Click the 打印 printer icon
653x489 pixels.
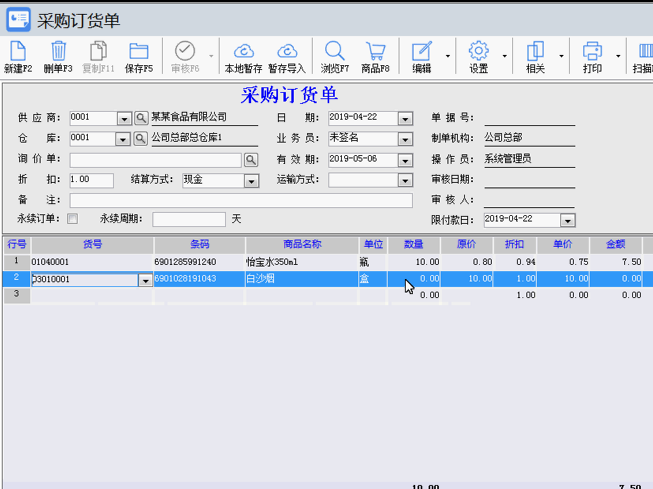tap(592, 51)
